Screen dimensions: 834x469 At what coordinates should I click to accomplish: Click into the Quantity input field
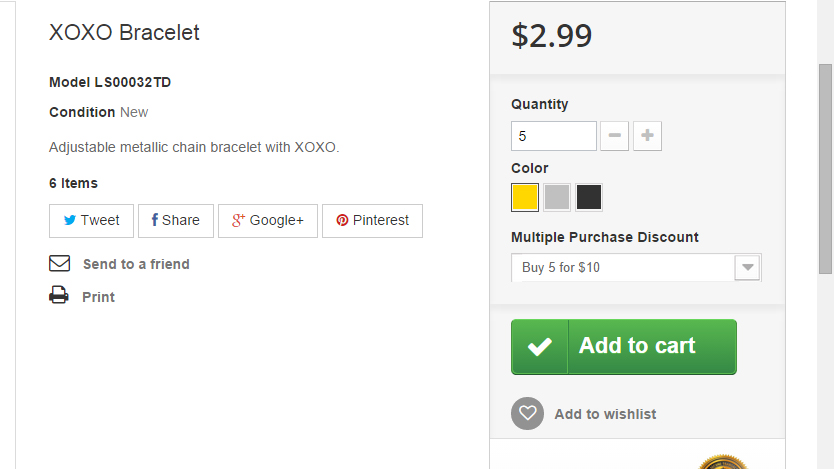coord(553,136)
